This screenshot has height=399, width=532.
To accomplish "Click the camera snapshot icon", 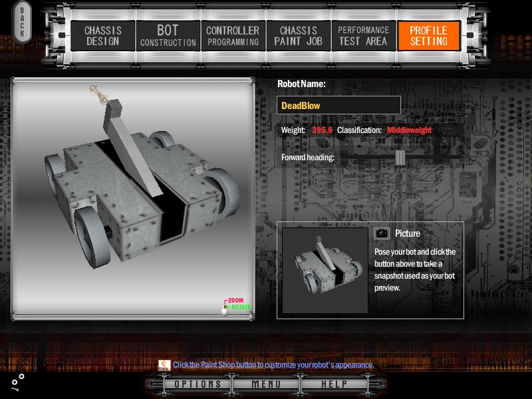I will [381, 233].
